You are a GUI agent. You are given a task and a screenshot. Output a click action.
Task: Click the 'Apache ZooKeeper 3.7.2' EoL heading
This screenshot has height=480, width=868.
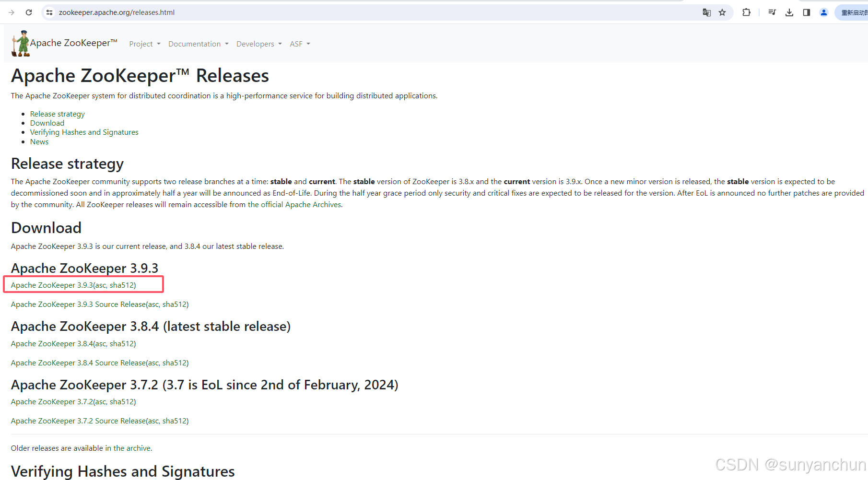click(x=204, y=385)
